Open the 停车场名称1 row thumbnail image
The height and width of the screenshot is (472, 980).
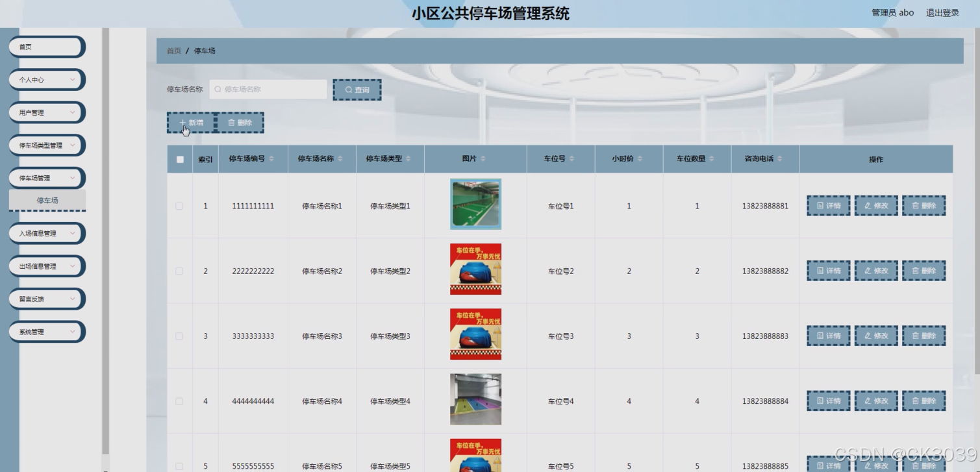[x=475, y=204]
